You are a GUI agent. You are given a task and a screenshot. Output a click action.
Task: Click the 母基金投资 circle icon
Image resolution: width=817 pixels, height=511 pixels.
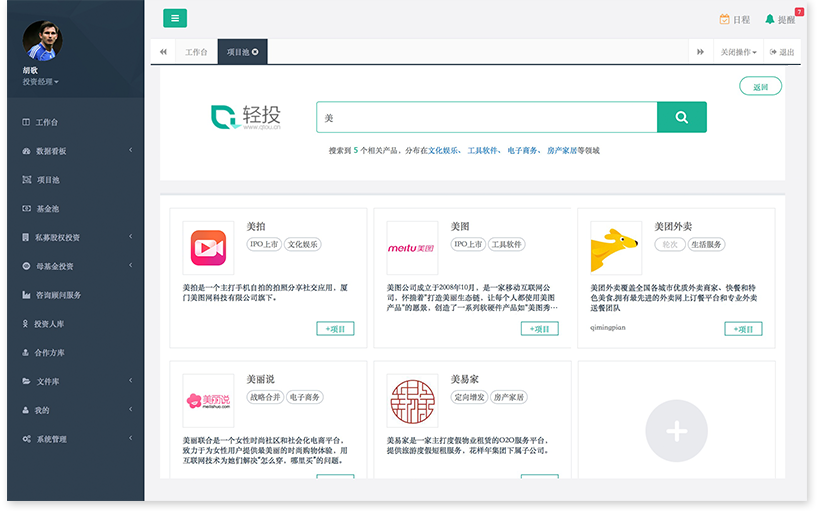tap(26, 266)
